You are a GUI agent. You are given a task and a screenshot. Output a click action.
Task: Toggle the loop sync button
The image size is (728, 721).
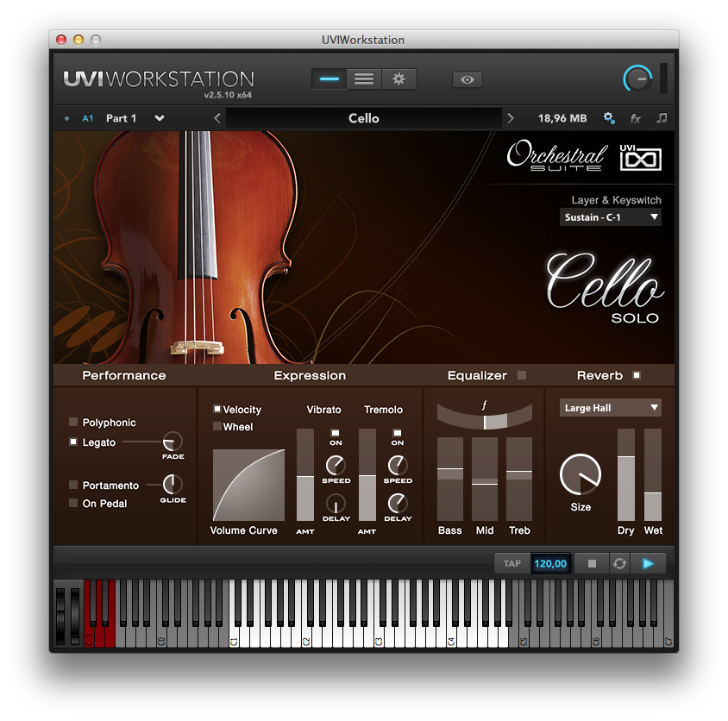pos(619,564)
